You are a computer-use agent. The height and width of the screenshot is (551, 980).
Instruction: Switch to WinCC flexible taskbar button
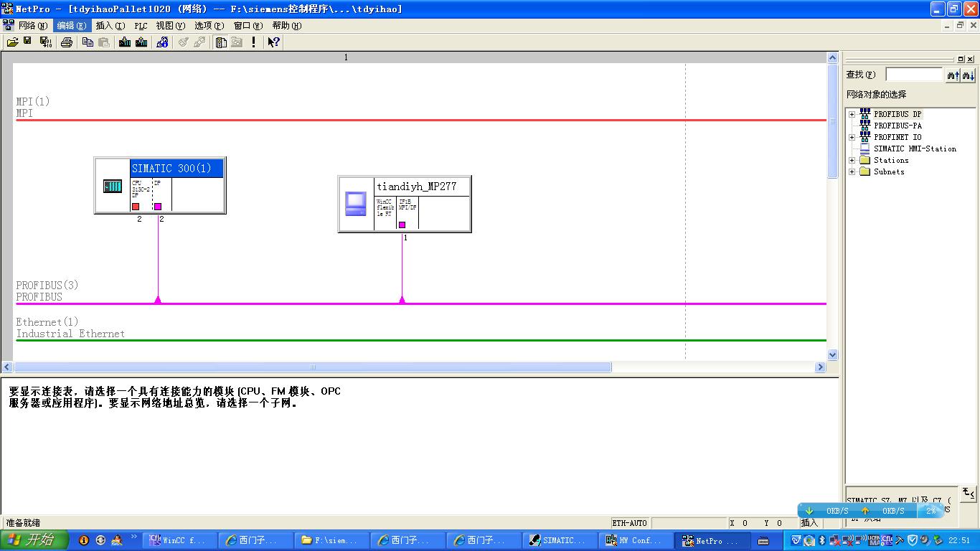point(180,541)
